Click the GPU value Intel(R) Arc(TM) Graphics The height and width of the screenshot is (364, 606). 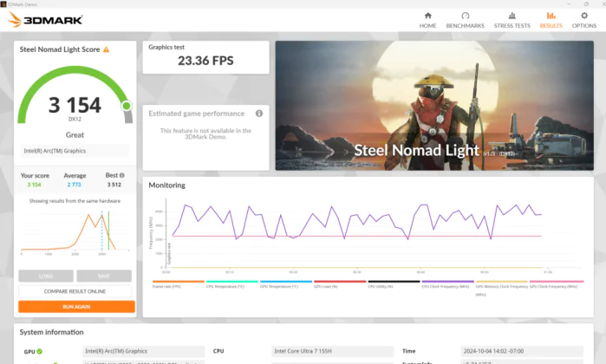[143, 351]
